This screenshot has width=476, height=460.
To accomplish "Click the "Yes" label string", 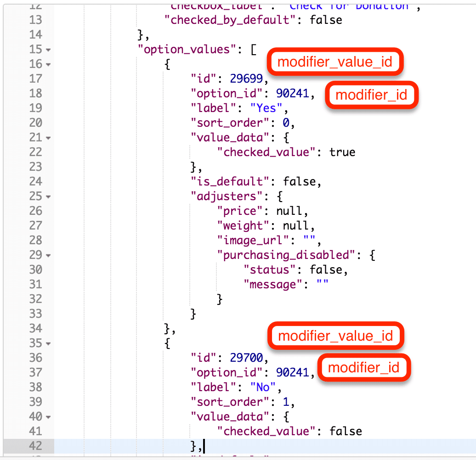I will click(270, 108).
